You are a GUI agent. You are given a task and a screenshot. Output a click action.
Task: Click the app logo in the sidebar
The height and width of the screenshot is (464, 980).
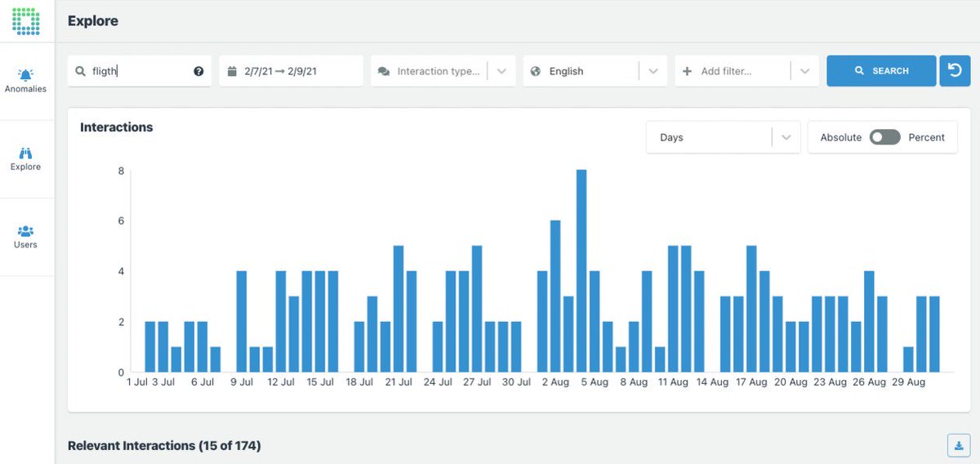26,21
